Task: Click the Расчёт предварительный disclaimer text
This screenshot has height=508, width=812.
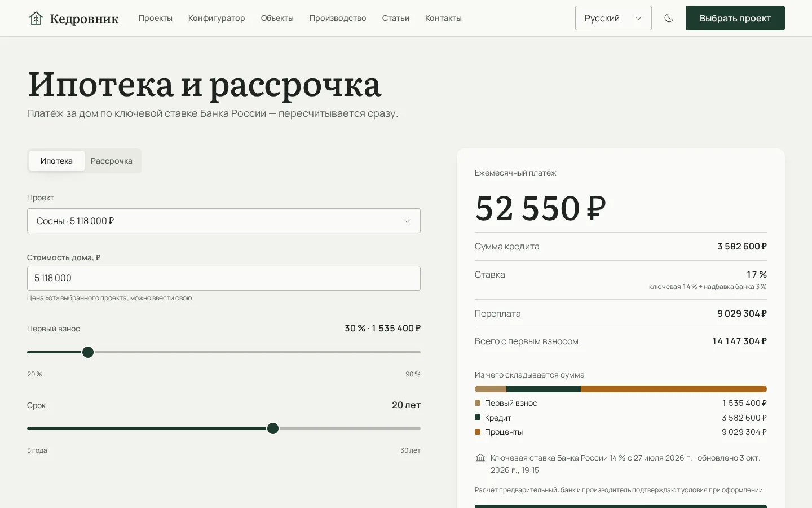Action: pyautogui.click(x=620, y=490)
